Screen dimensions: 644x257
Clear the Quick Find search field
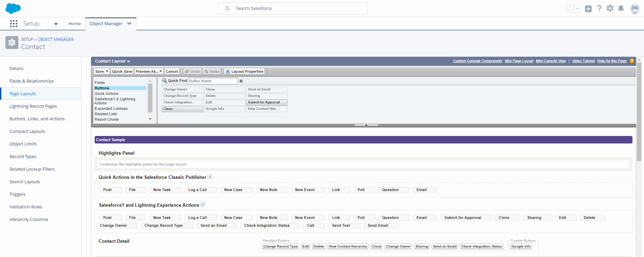coord(241,81)
